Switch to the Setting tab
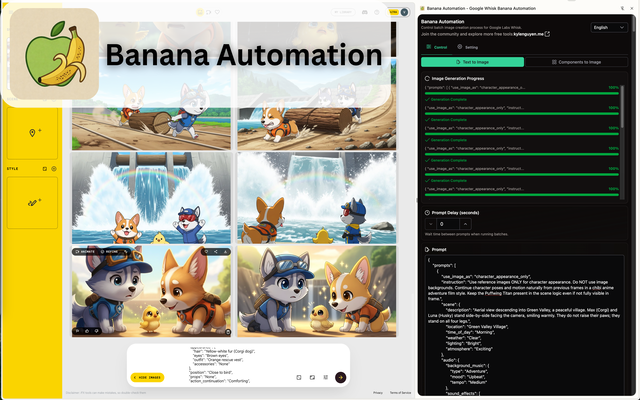The height and width of the screenshot is (400, 640). pyautogui.click(x=467, y=47)
